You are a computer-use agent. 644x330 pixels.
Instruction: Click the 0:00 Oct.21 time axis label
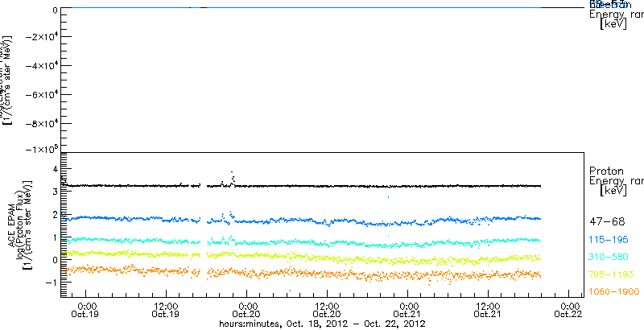408,310
